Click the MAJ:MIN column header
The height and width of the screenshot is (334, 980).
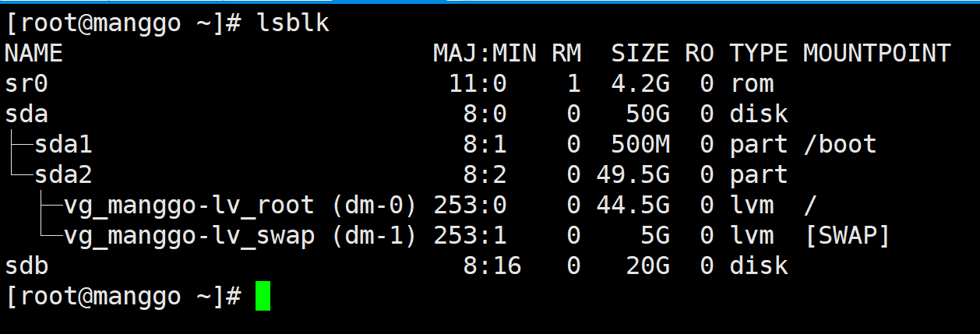coord(485,54)
